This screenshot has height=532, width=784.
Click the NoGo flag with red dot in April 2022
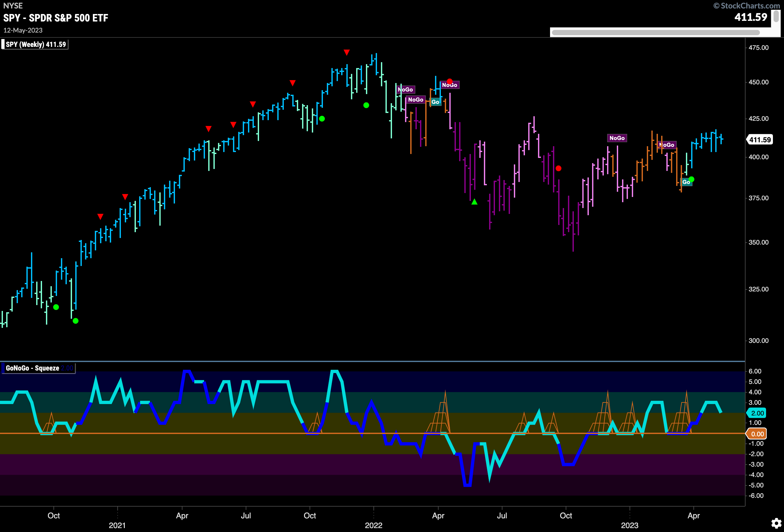coord(449,85)
